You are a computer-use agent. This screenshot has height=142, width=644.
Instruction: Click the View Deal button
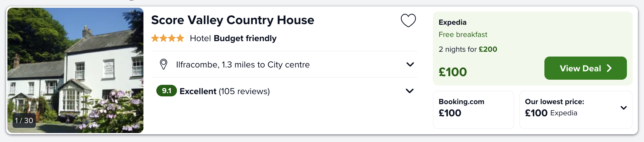pos(585,68)
